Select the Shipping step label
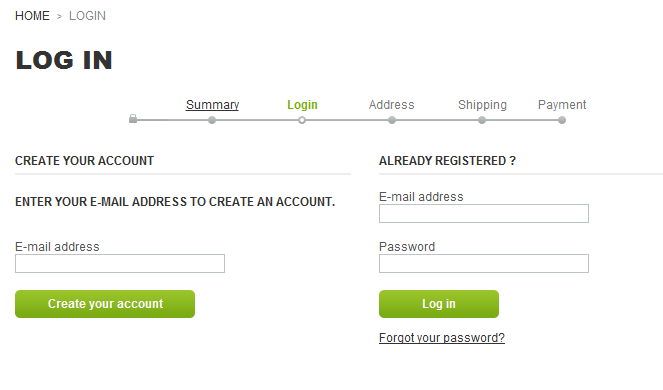The width and height of the screenshot is (663, 390). coord(482,104)
